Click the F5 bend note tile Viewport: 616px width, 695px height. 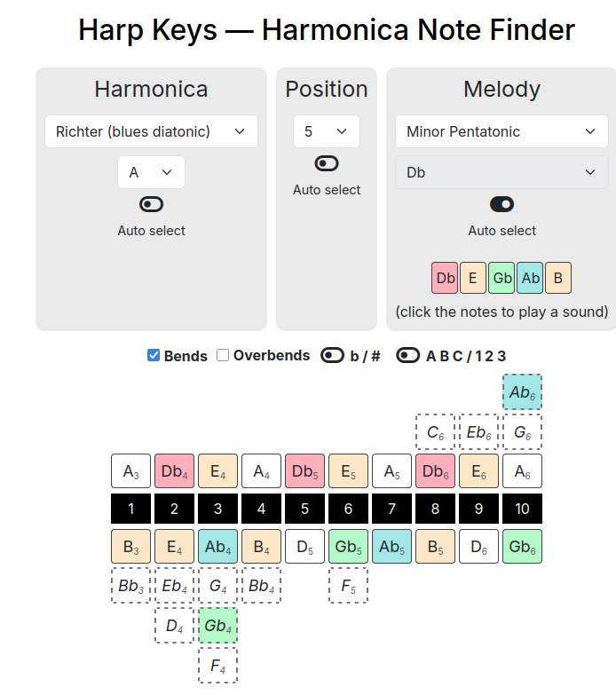coord(348,586)
